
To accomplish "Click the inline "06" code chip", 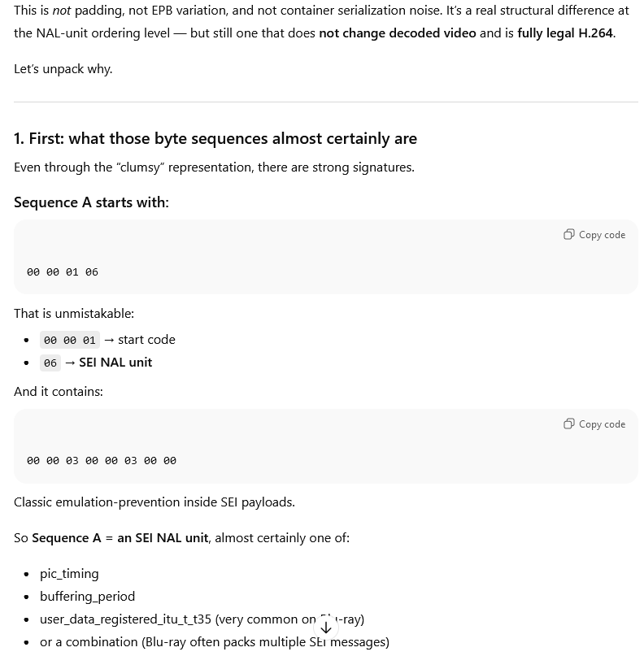I will click(x=50, y=363).
